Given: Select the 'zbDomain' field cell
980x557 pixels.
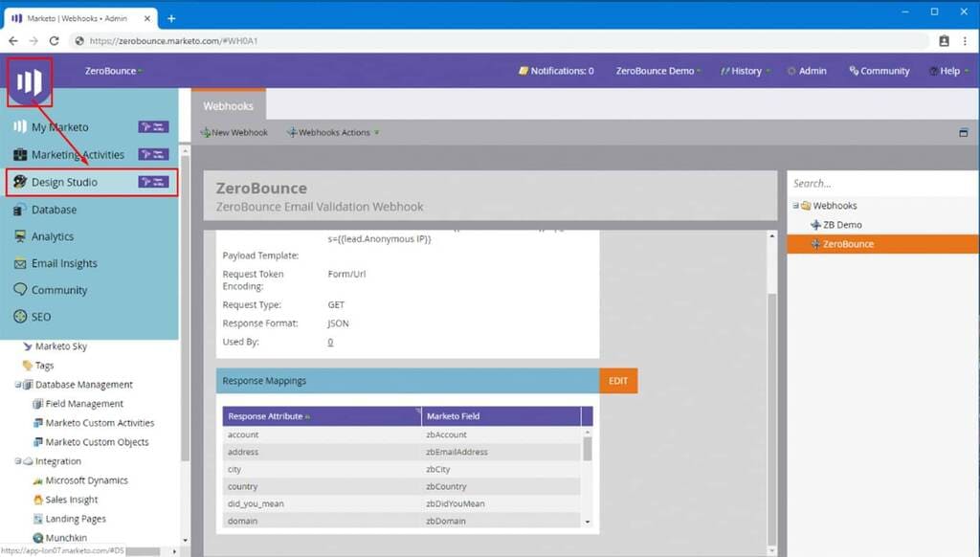Looking at the screenshot, I should 501,521.
